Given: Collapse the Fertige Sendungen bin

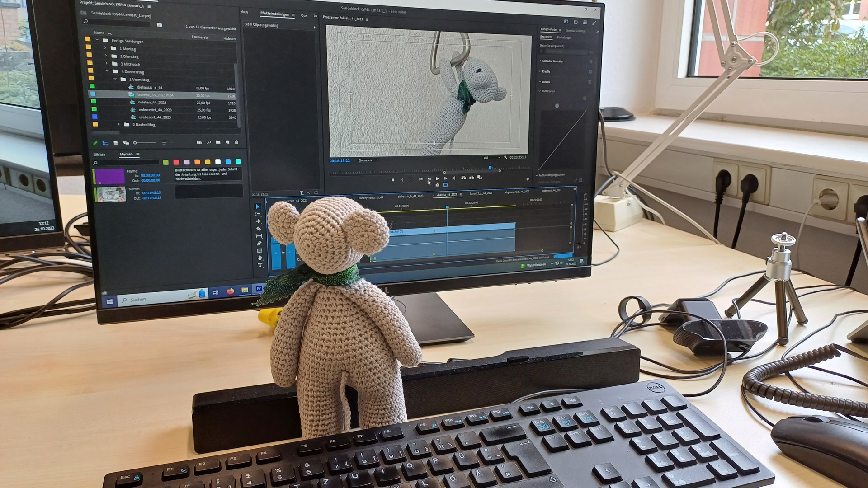Looking at the screenshot, I should (97, 40).
